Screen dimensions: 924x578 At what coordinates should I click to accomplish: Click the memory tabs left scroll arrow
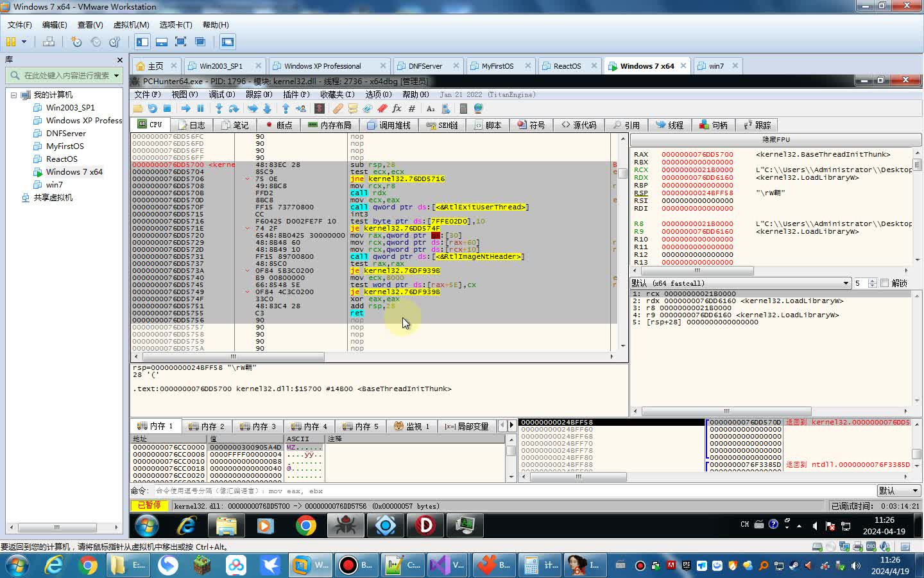tap(503, 426)
